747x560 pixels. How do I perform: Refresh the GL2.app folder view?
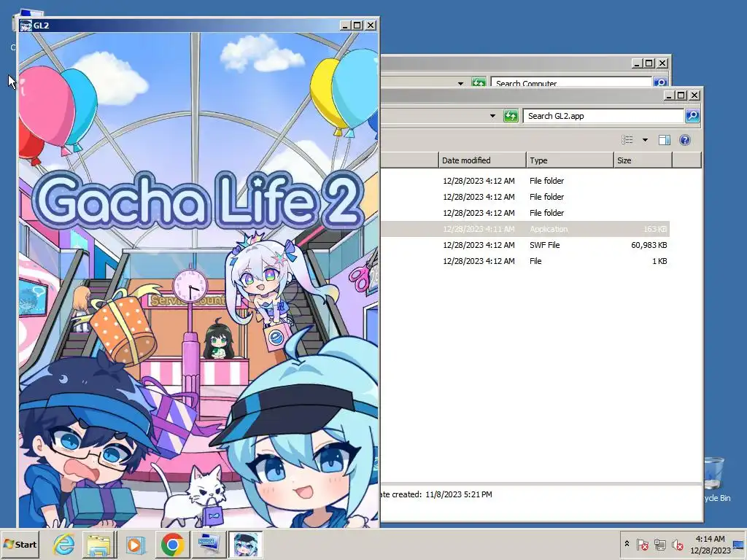pos(511,116)
